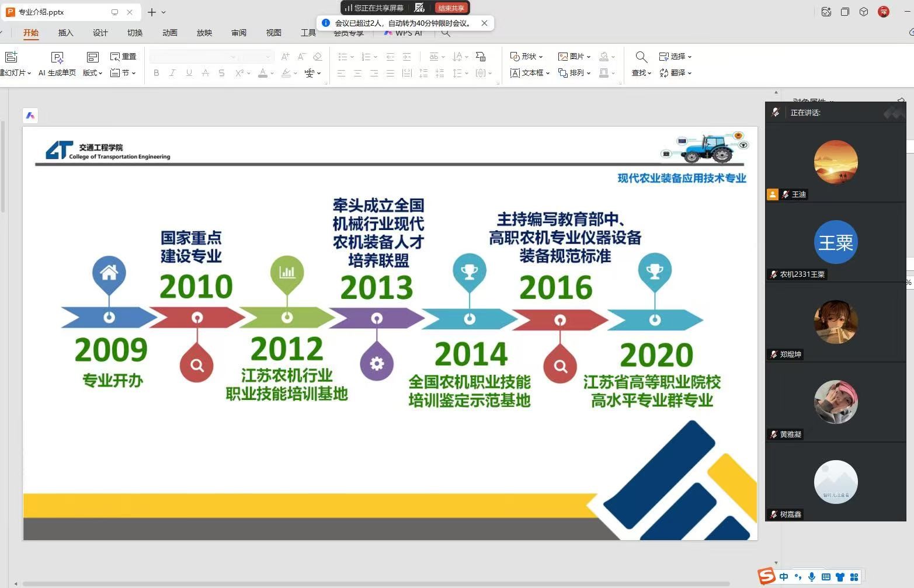Viewport: 914px width, 588px height.
Task: Select the 2013 year text on slide
Action: tap(377, 287)
